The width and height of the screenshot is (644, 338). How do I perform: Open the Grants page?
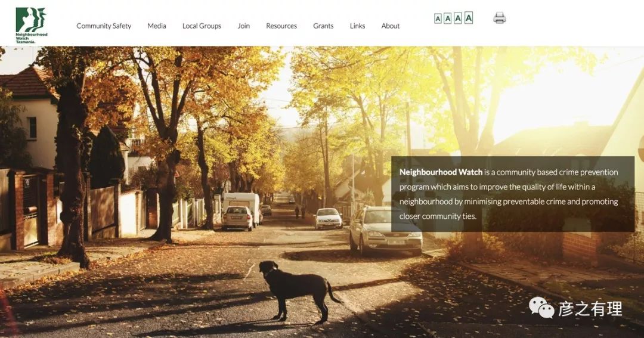323,26
